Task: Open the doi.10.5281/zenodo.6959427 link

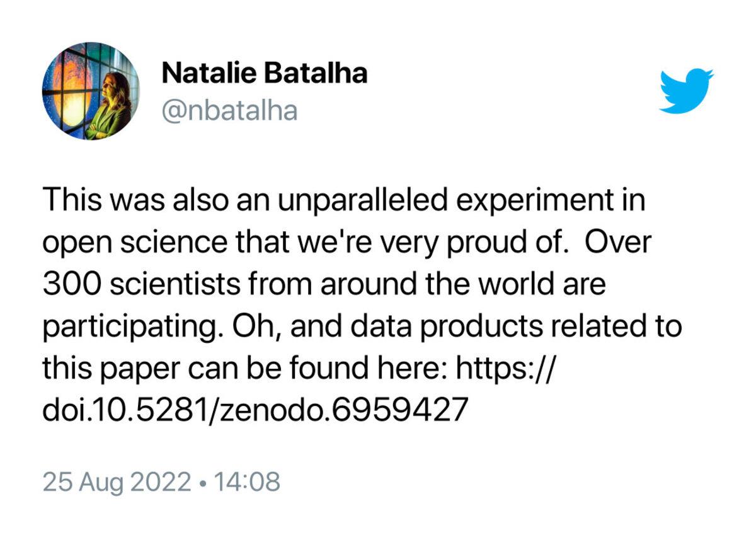Action: [x=255, y=410]
